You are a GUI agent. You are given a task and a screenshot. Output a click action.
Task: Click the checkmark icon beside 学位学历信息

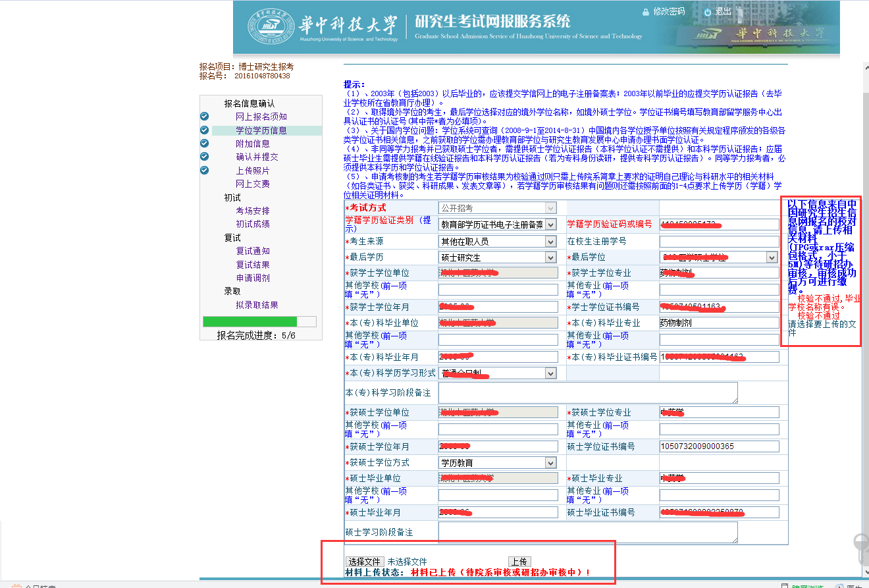(204, 130)
